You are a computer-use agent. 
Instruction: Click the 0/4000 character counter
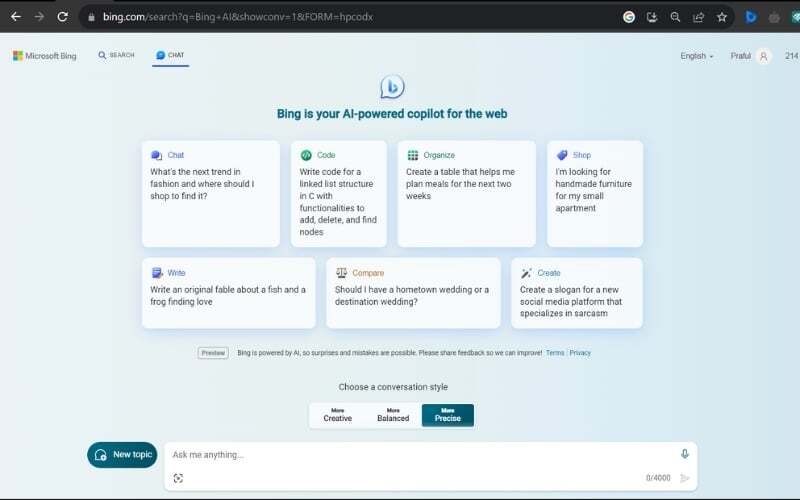coord(658,478)
